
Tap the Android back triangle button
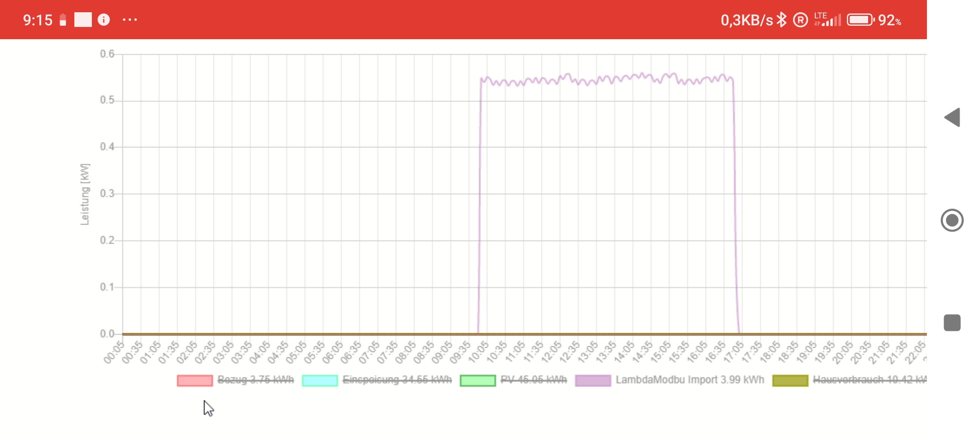[x=953, y=118]
